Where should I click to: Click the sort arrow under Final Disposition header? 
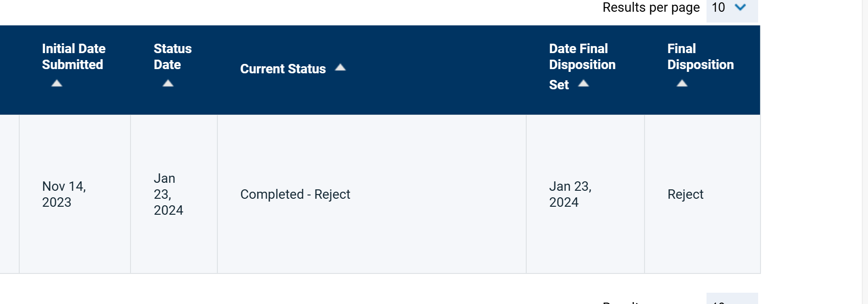click(682, 83)
